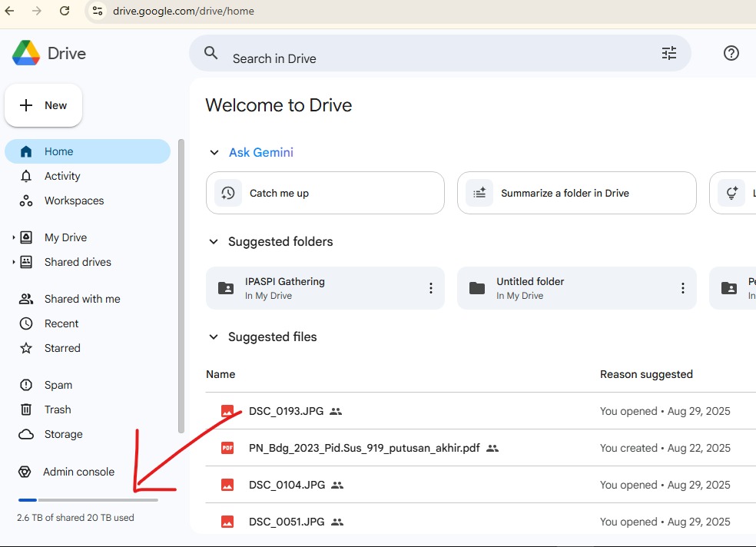
Task: Click the New button
Action: click(x=44, y=105)
